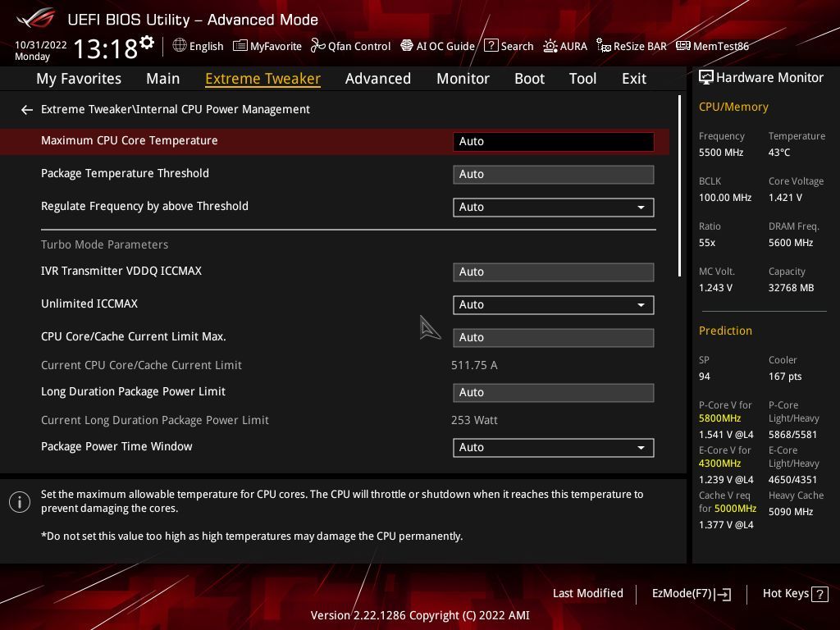Viewport: 840px width, 630px height.
Task: Click the Turbo Mode Parameters heading
Action: pyautogui.click(x=104, y=244)
